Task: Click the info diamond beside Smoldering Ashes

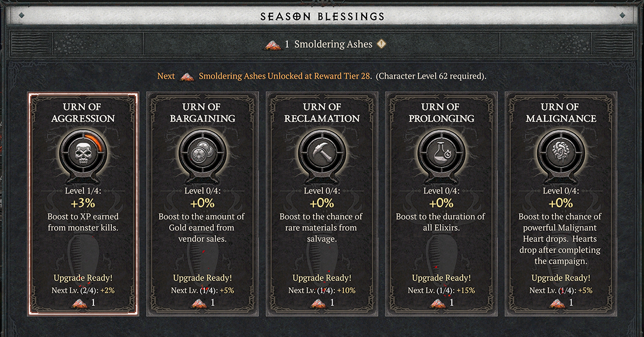Action: tap(381, 44)
